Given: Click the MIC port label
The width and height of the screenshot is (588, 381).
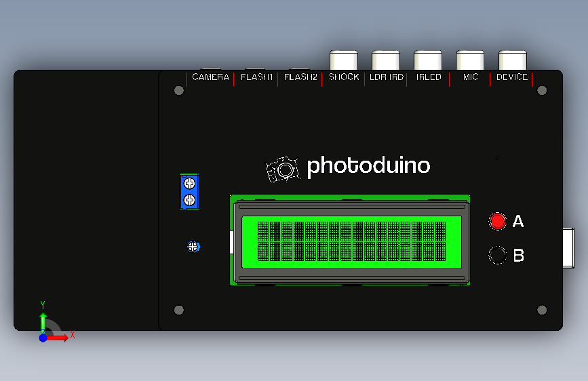Looking at the screenshot, I should (x=471, y=77).
